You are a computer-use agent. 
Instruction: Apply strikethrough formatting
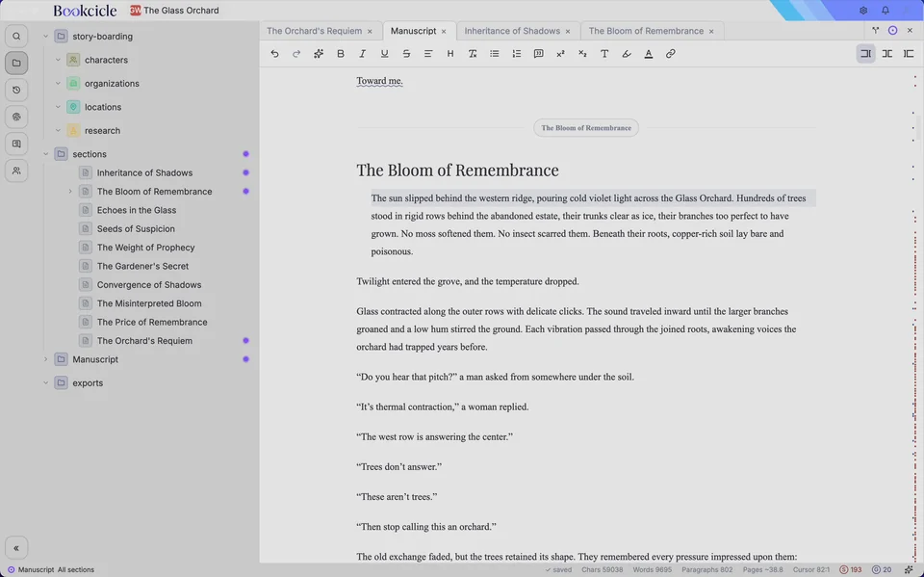(x=406, y=54)
